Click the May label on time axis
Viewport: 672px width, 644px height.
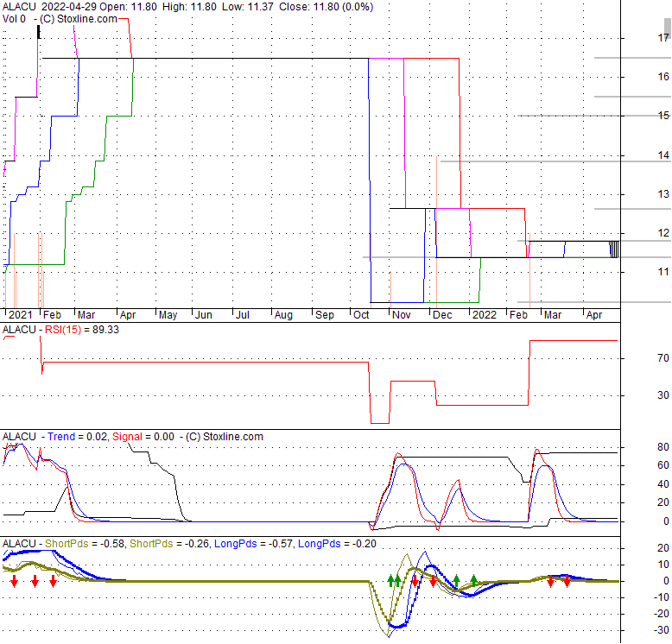168,316
